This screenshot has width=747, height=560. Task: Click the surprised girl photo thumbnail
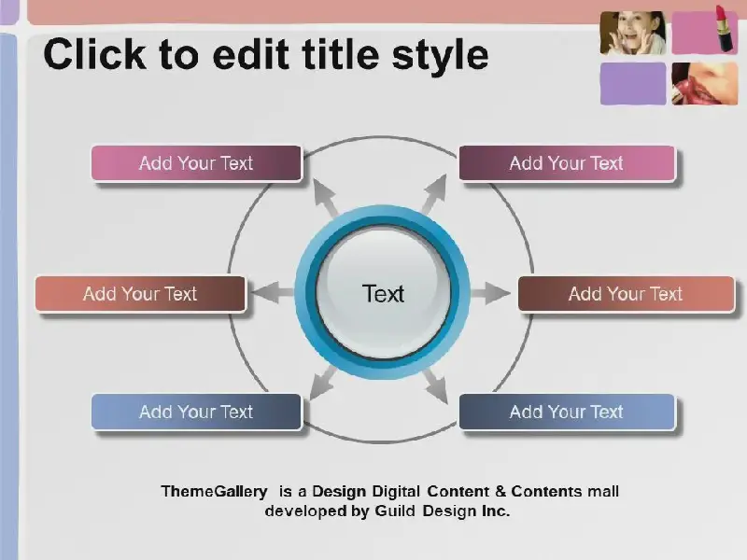point(632,33)
